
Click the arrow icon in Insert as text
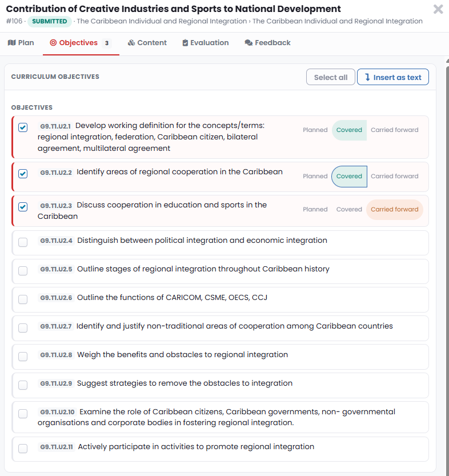coord(367,77)
